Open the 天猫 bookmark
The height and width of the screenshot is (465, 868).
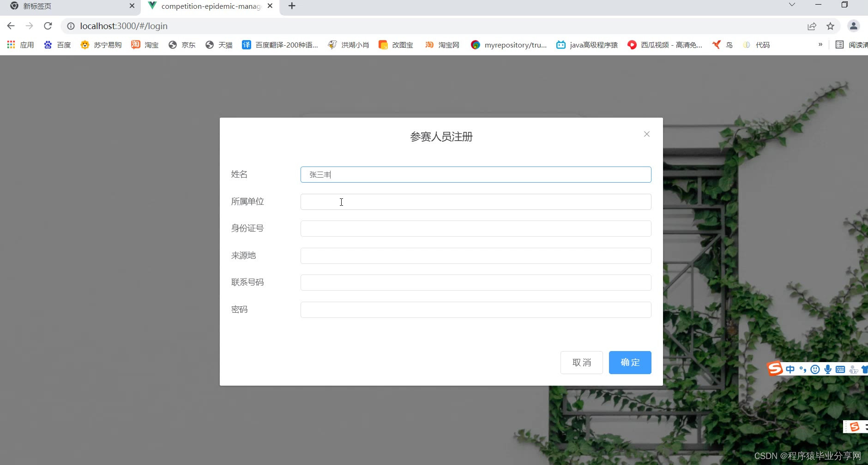tap(219, 45)
